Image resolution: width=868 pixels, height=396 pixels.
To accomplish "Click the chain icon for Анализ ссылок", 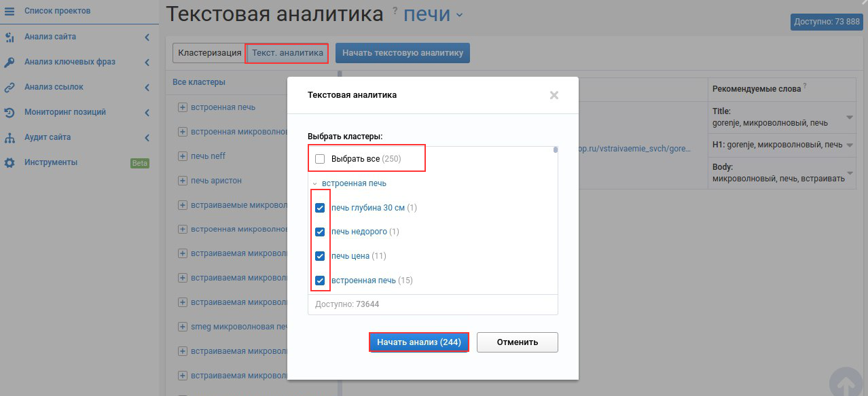I will [x=10, y=87].
